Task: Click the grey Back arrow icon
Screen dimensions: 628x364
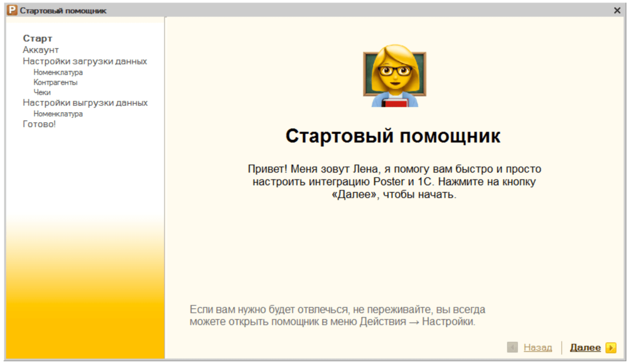Action: (x=512, y=348)
